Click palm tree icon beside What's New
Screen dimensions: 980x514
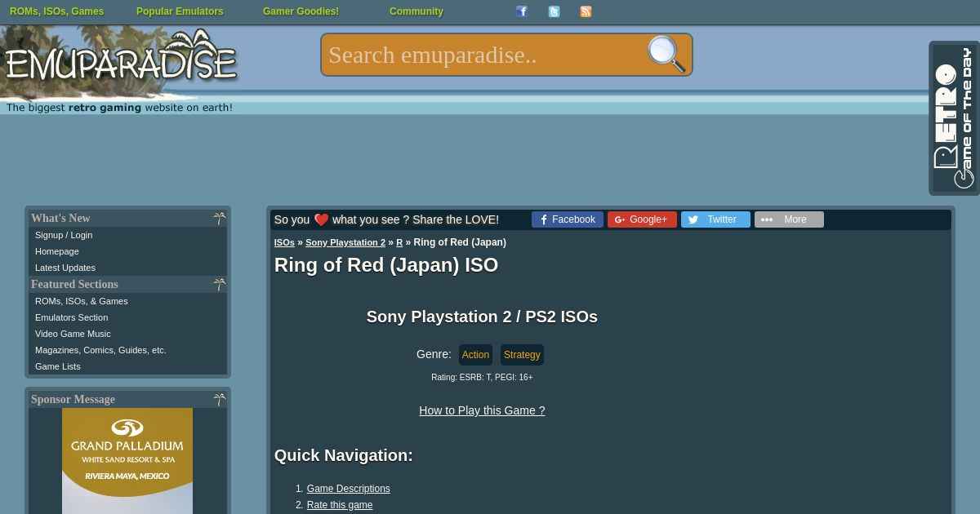219,218
